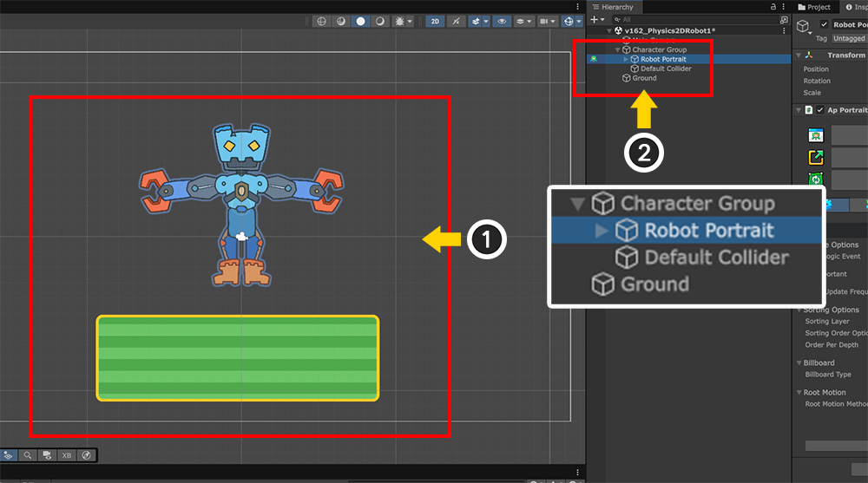Toggle scene visibility eye icon

503,21
